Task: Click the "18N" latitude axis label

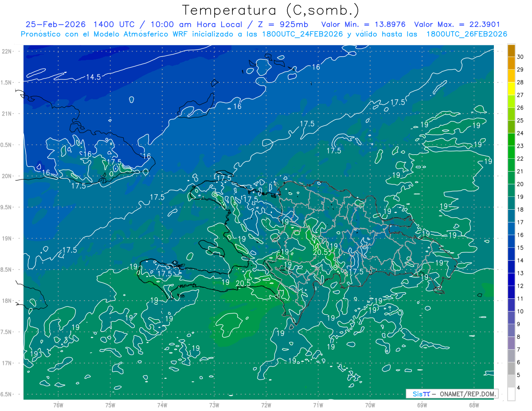Action: pyautogui.click(x=6, y=301)
